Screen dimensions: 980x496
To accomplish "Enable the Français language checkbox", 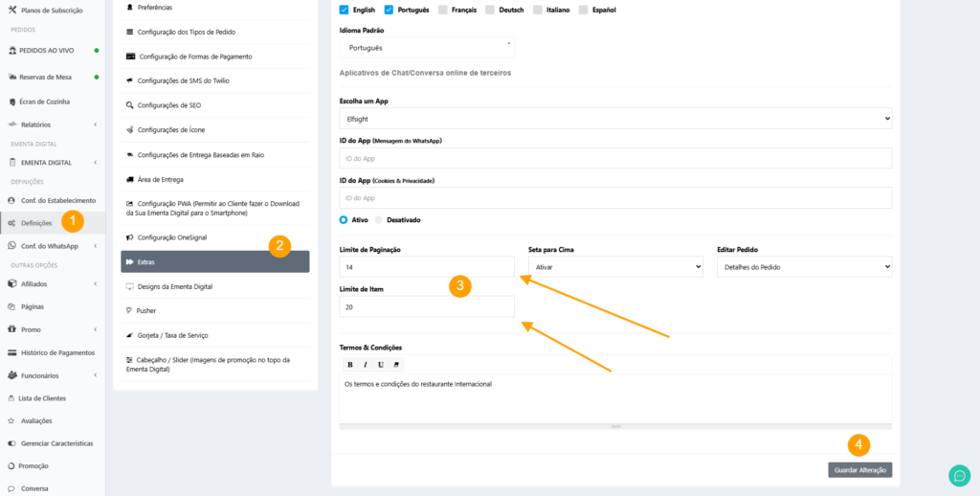I will click(442, 10).
